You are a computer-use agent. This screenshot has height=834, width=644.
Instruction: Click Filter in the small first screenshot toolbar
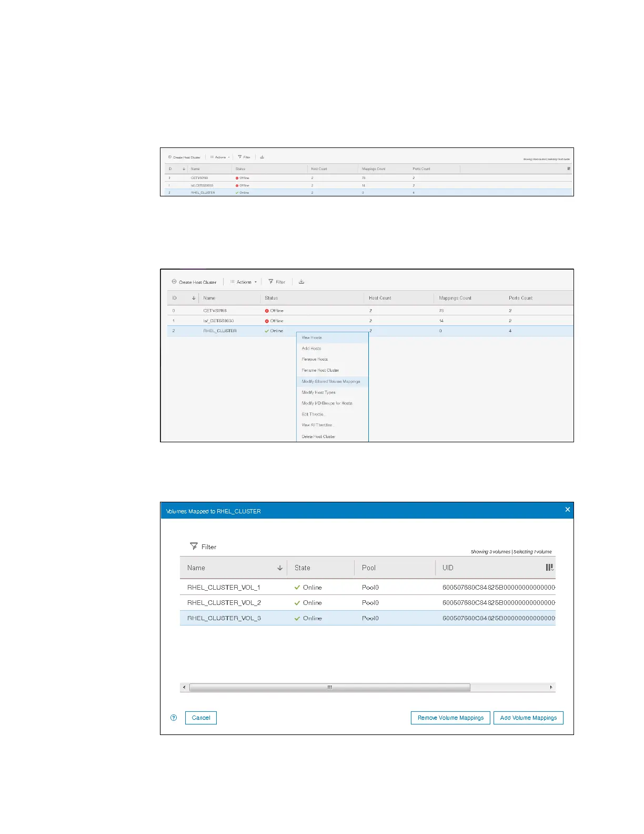pyautogui.click(x=244, y=157)
